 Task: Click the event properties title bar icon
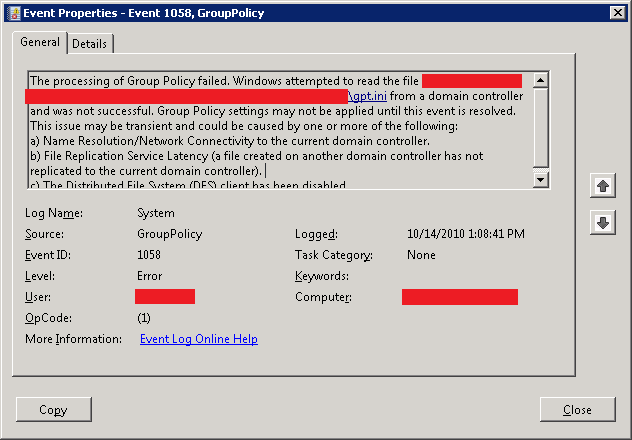[x=14, y=13]
